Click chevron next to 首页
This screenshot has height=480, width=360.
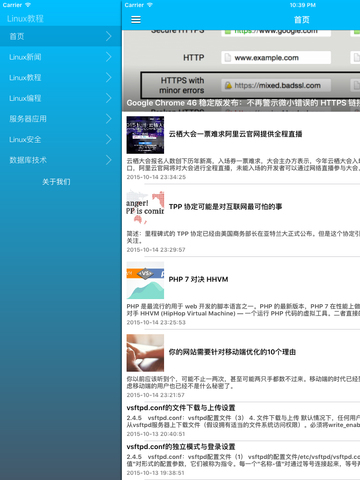109,36
